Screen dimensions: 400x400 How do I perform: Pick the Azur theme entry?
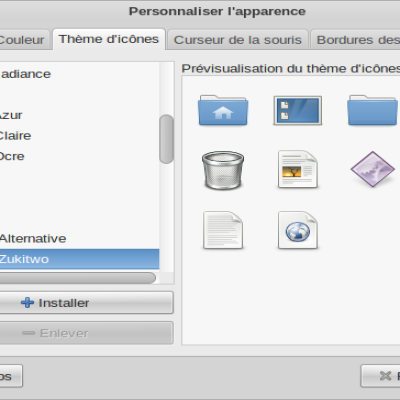coord(79,115)
